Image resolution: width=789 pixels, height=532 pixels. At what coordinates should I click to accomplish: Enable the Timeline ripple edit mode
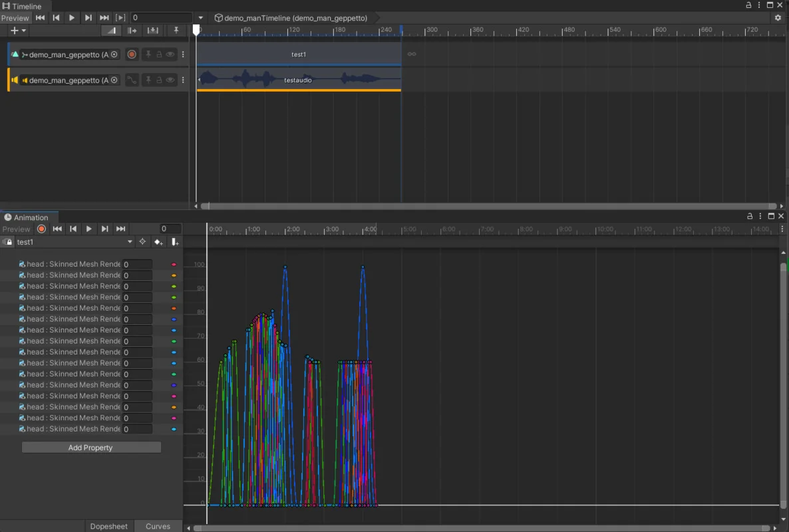click(132, 31)
